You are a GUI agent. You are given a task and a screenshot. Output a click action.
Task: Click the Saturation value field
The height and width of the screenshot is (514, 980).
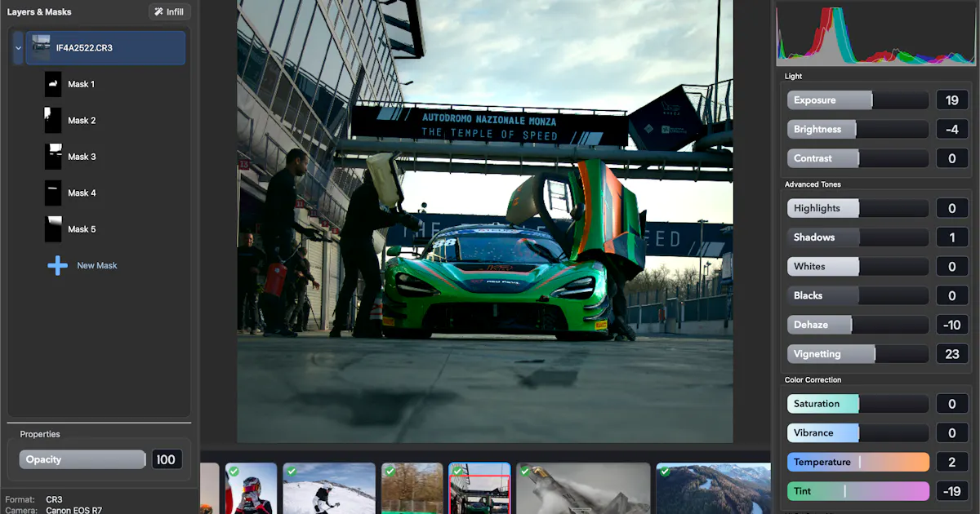[x=952, y=404]
